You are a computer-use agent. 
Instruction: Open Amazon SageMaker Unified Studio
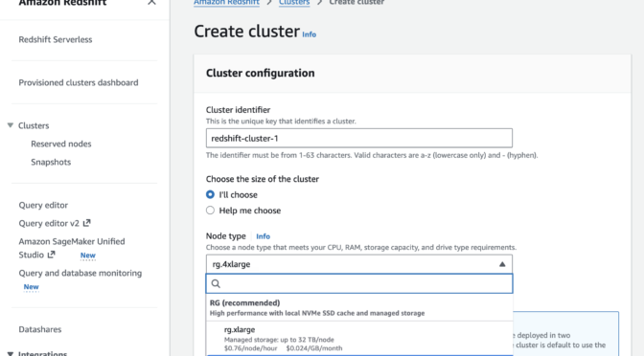click(72, 248)
